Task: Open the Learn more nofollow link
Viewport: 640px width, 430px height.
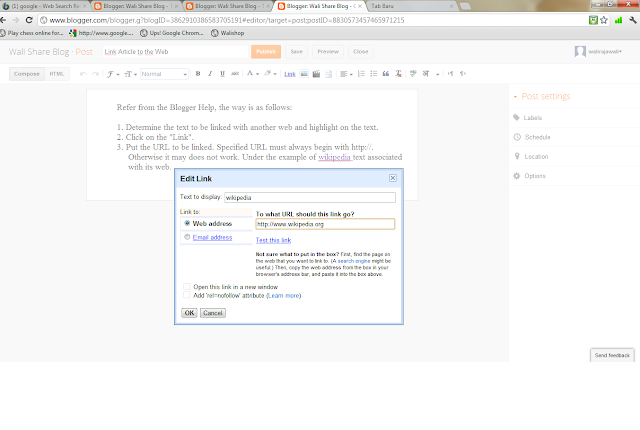Action: (284, 295)
